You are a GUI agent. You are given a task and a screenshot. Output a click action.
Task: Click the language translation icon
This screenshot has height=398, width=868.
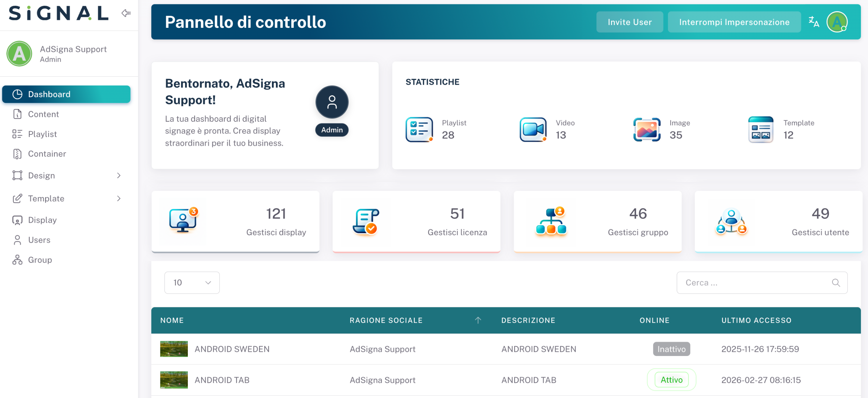click(x=814, y=22)
